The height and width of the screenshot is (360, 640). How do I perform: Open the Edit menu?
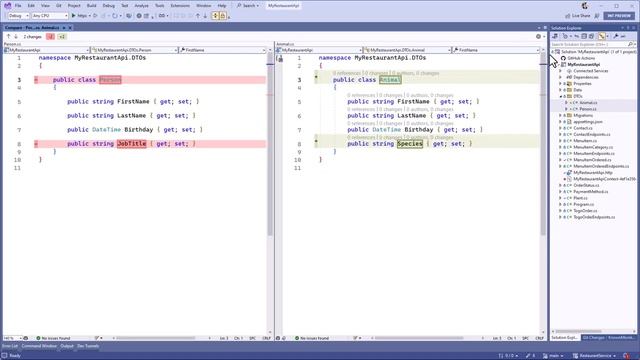click(x=31, y=6)
